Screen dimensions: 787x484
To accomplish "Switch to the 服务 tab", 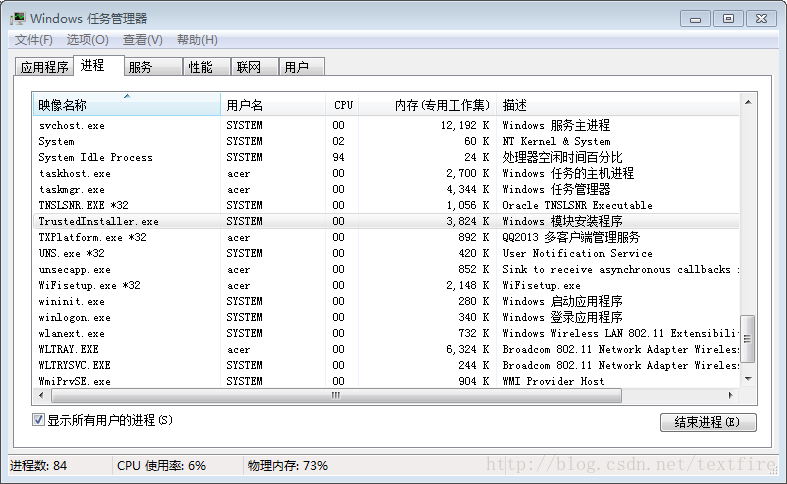I will pyautogui.click(x=153, y=67).
